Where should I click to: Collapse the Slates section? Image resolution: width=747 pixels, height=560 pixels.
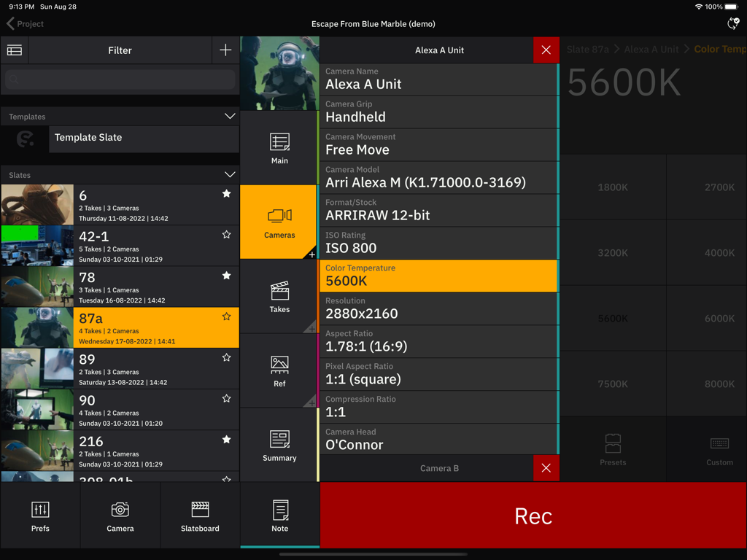click(230, 175)
